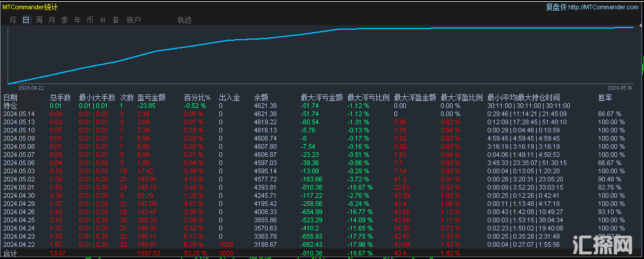Open the 币 currency tab
644x259 pixels.
(x=90, y=20)
